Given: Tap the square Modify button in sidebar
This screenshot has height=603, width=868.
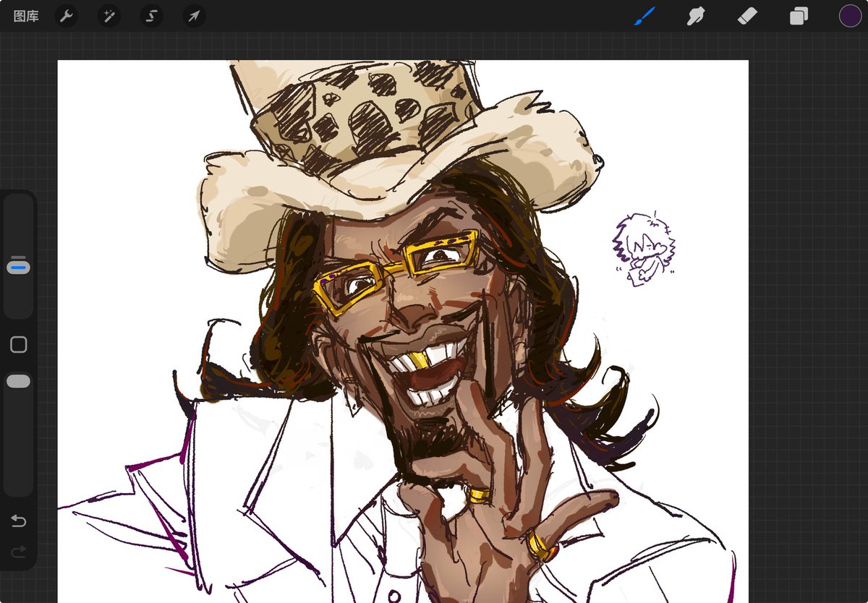Looking at the screenshot, I should 19,345.
